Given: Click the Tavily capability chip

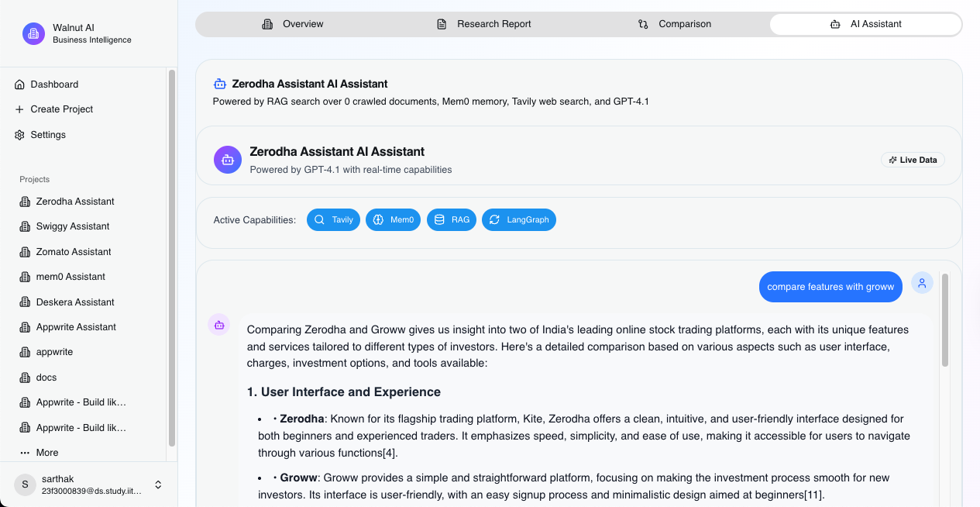Looking at the screenshot, I should point(333,220).
